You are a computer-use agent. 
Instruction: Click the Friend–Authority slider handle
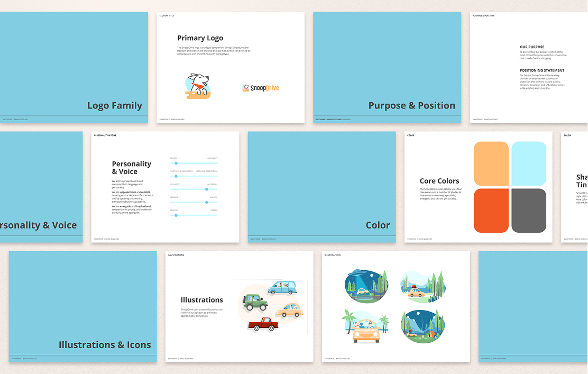coord(176,163)
